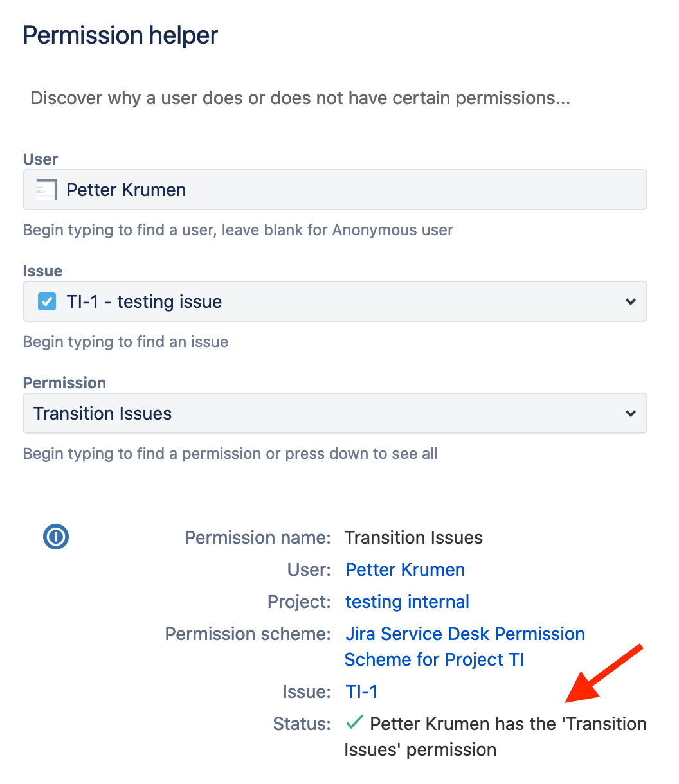679x784 pixels.
Task: Open the Petter Krumen user link
Action: (x=404, y=569)
